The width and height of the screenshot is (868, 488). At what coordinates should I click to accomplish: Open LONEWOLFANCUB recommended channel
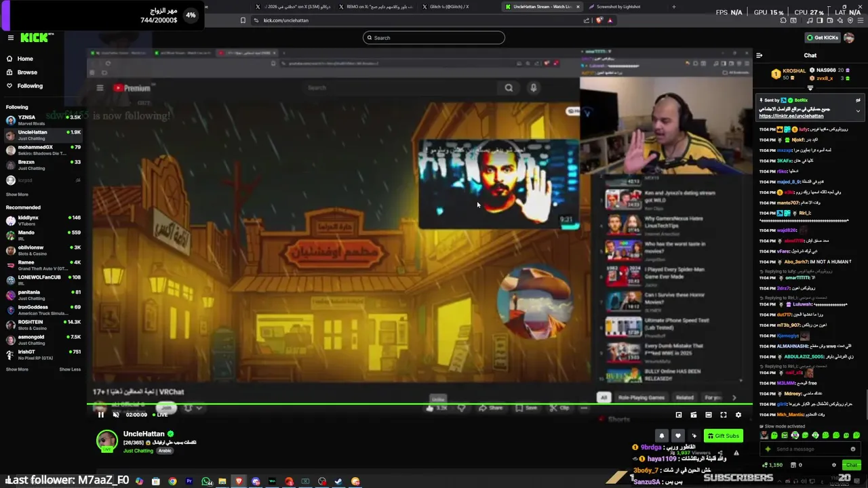tap(42, 280)
